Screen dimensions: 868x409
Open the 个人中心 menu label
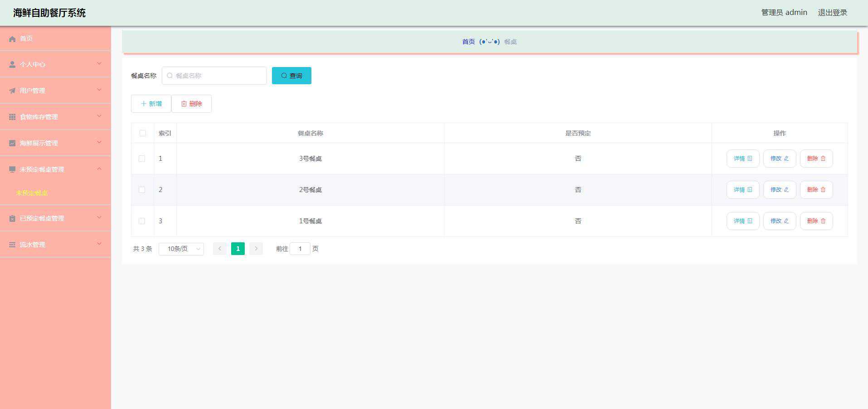tap(33, 65)
